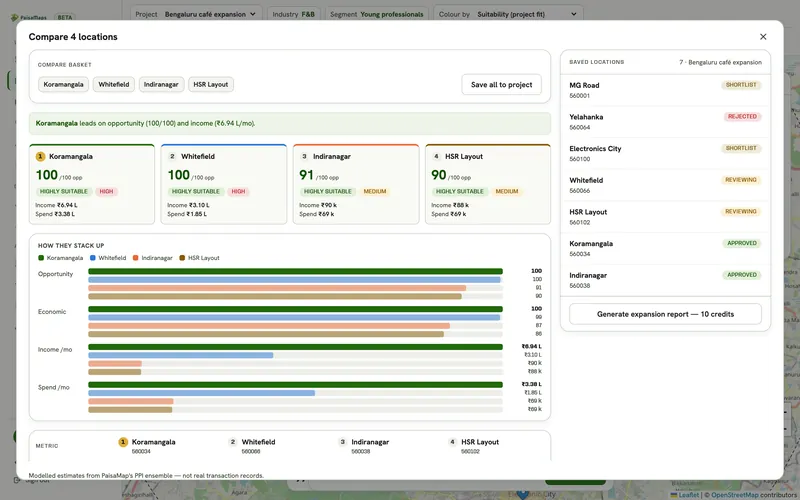Viewport: 800px width, 500px height.
Task: Click orange Indiranagar legend swatch
Action: coord(136,258)
